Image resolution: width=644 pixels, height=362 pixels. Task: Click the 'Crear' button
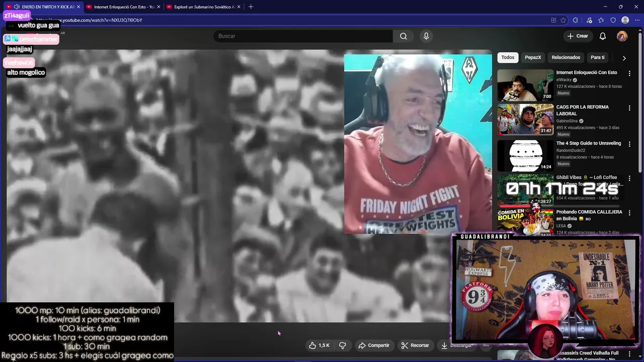coord(578,36)
